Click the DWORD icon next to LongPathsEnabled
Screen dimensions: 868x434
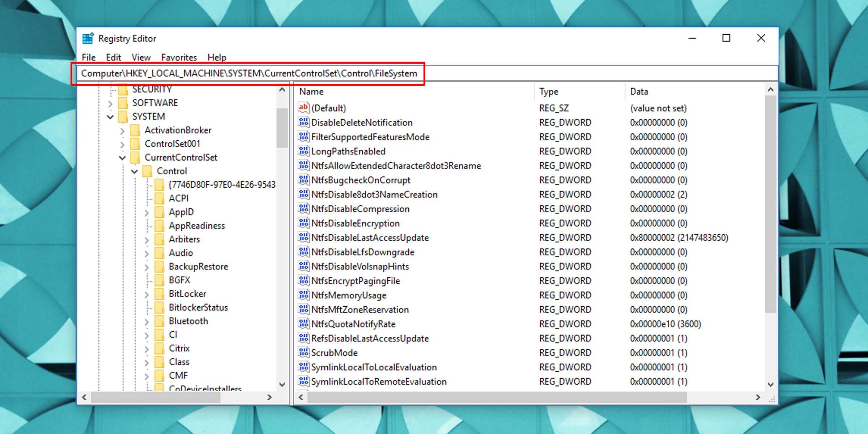click(303, 151)
